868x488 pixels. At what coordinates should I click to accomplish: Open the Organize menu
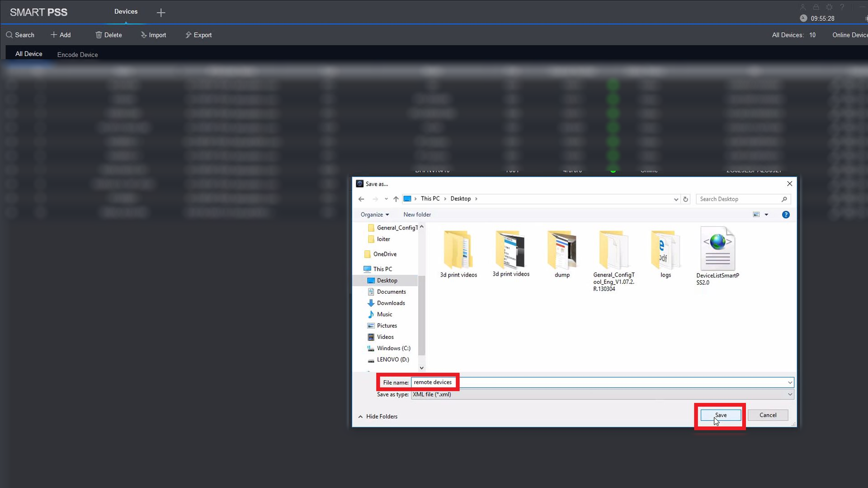tap(375, 215)
